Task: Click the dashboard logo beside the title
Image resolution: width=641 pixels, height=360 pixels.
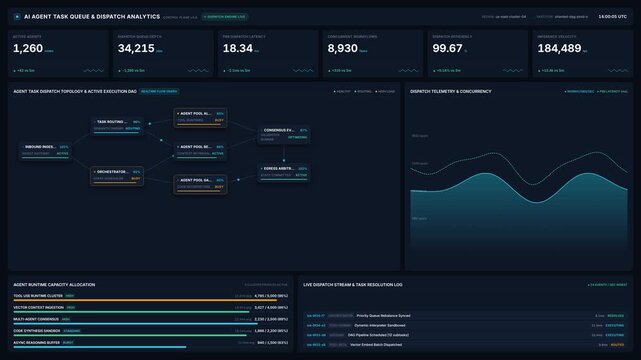Action: 17,17
